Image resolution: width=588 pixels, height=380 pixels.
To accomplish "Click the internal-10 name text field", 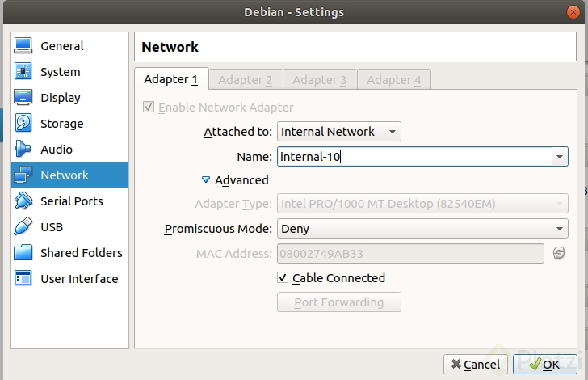I will 412,156.
